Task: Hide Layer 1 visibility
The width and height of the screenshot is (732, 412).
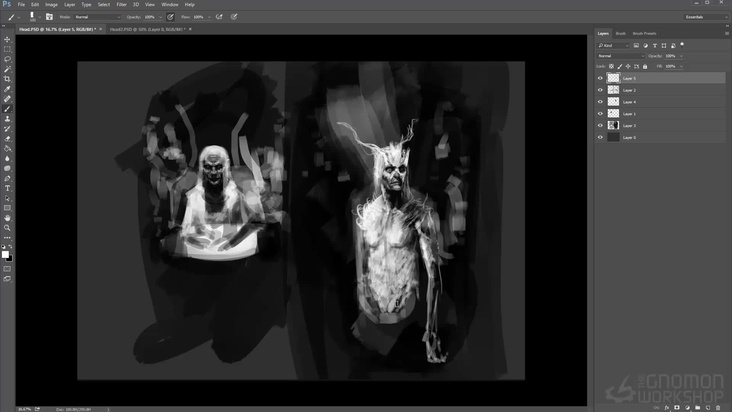Action: click(x=600, y=113)
